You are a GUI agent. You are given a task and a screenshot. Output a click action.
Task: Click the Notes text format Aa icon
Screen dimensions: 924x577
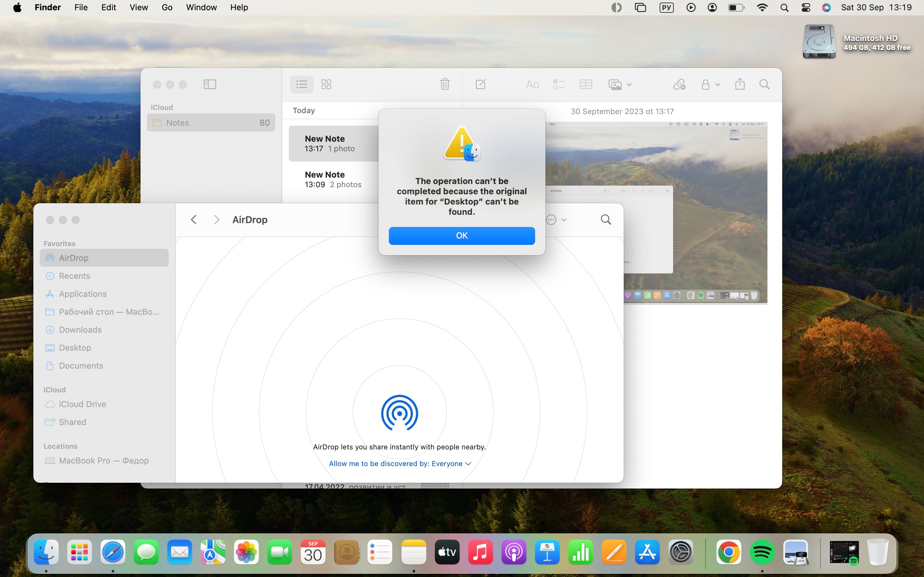coord(532,84)
